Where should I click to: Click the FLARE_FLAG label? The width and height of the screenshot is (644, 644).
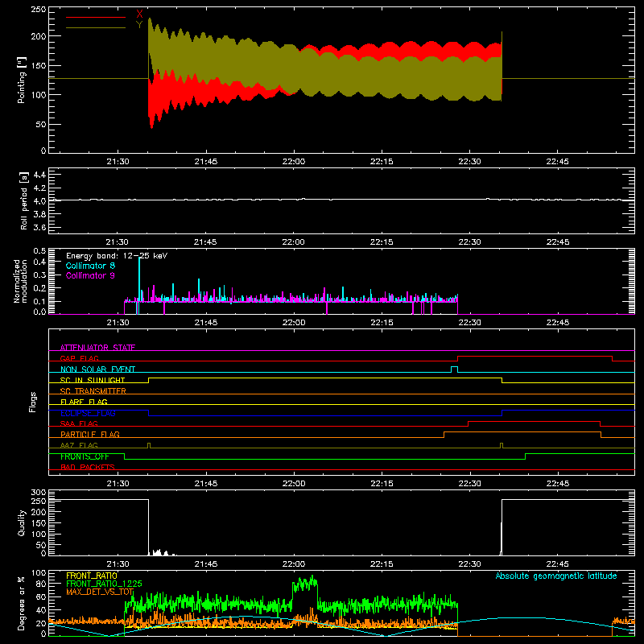[84, 402]
